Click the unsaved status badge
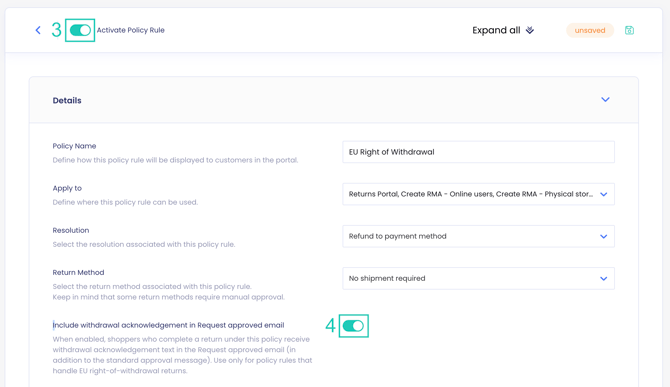670x387 pixels. coord(590,30)
